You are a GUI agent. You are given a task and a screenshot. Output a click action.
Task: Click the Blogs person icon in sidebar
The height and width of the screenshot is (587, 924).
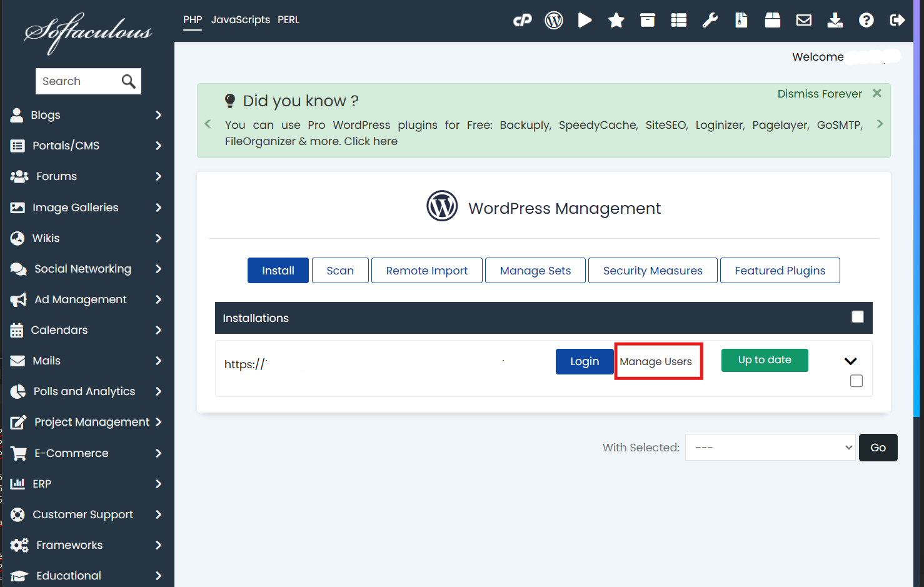click(x=17, y=115)
